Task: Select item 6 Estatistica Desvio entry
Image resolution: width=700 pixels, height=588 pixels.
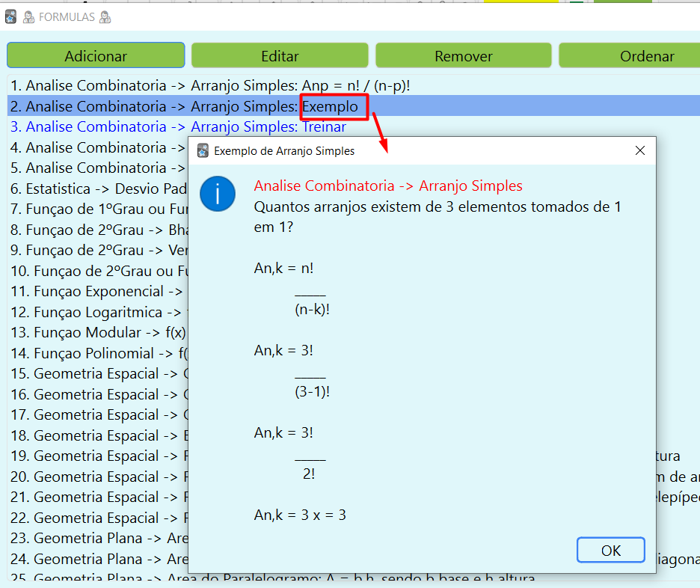Action: [97, 189]
